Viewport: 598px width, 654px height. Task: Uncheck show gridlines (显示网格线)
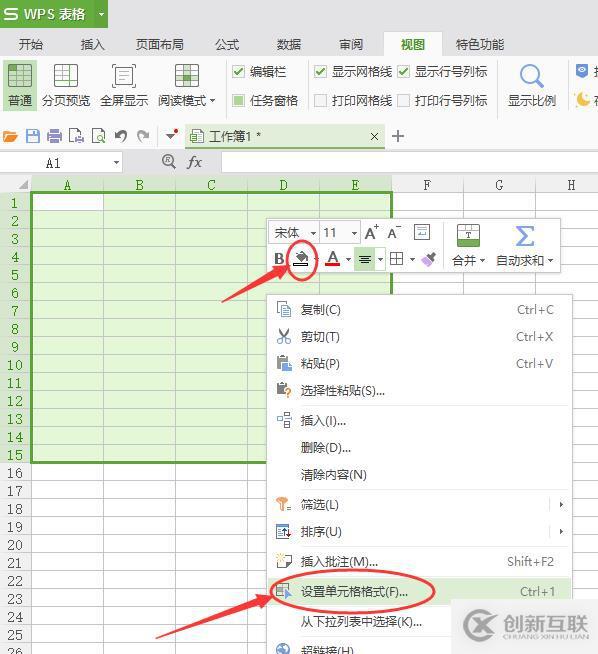320,72
